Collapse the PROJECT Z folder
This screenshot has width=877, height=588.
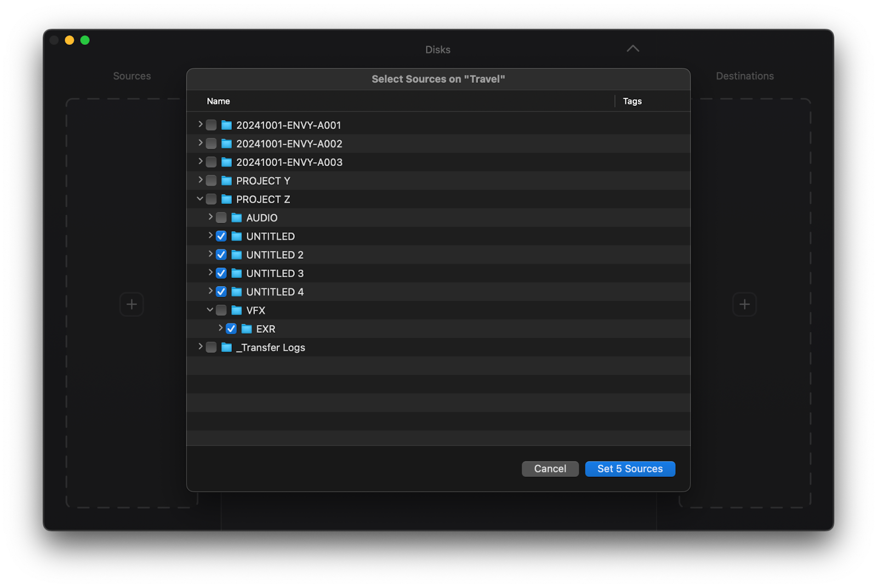coord(200,199)
